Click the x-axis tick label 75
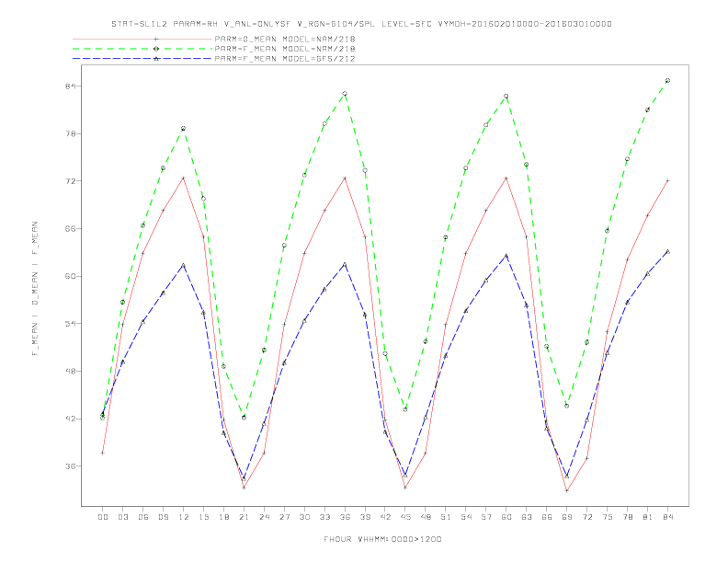Image resolution: width=728 pixels, height=563 pixels. point(608,517)
